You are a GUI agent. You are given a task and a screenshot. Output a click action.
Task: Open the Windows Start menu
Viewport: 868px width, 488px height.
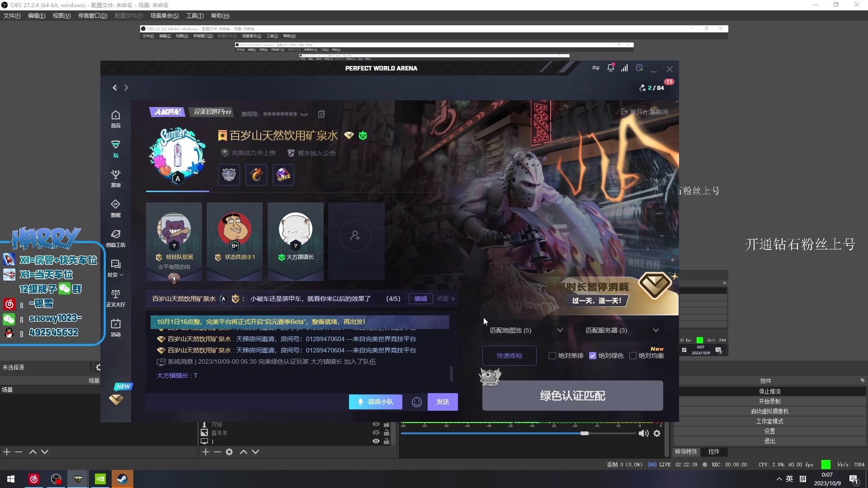[11, 479]
